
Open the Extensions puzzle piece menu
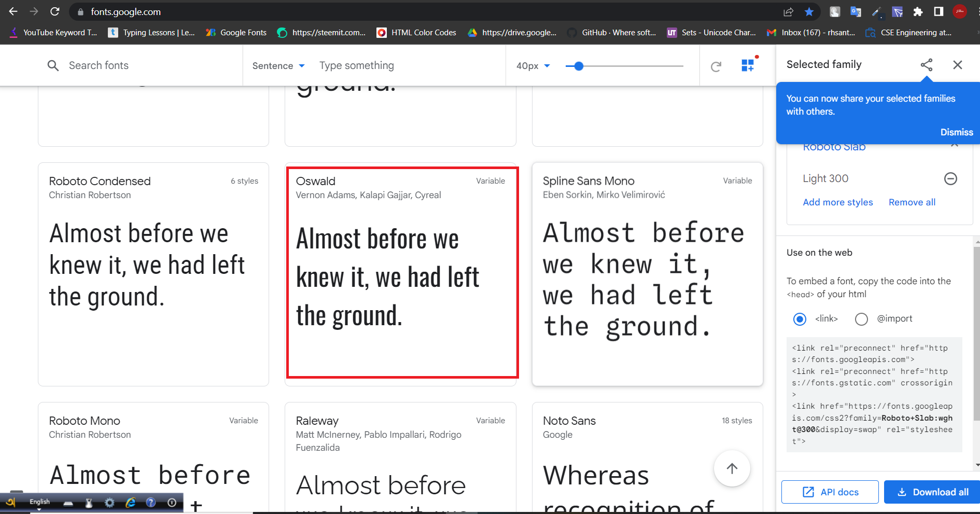coord(918,11)
